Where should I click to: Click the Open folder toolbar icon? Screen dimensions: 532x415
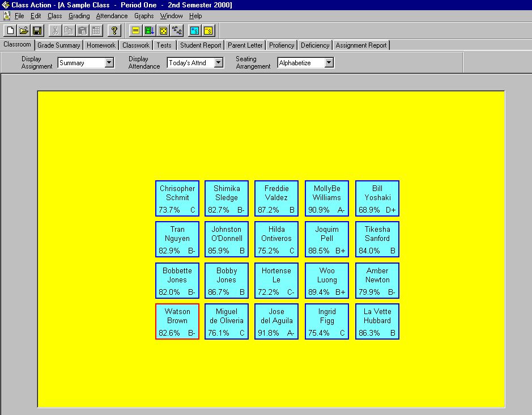coord(23,31)
